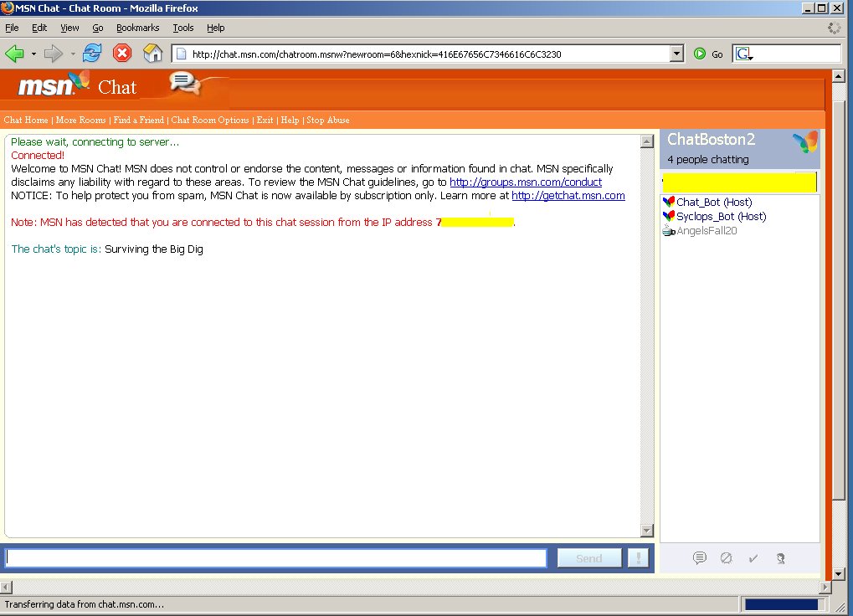Open the Bookmarks menu

137,28
